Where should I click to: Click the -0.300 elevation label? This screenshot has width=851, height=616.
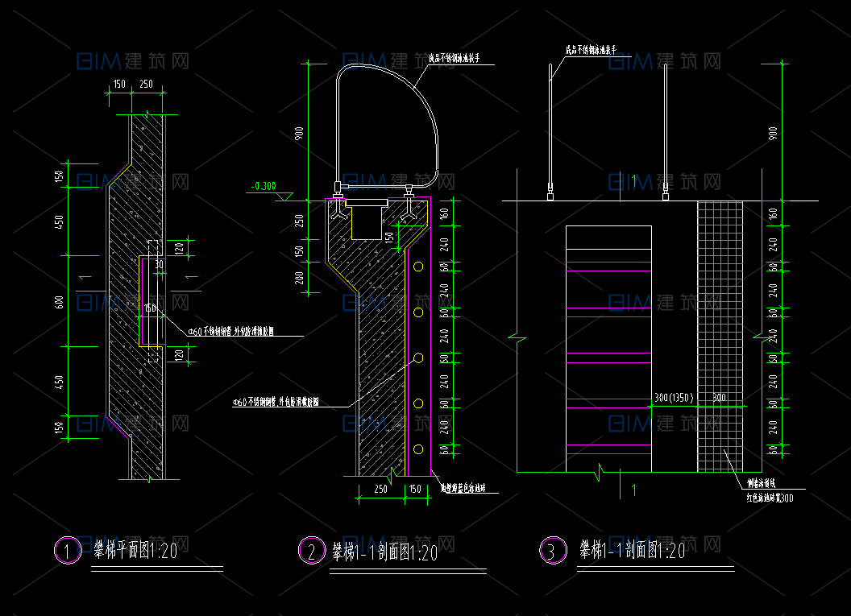tap(262, 187)
